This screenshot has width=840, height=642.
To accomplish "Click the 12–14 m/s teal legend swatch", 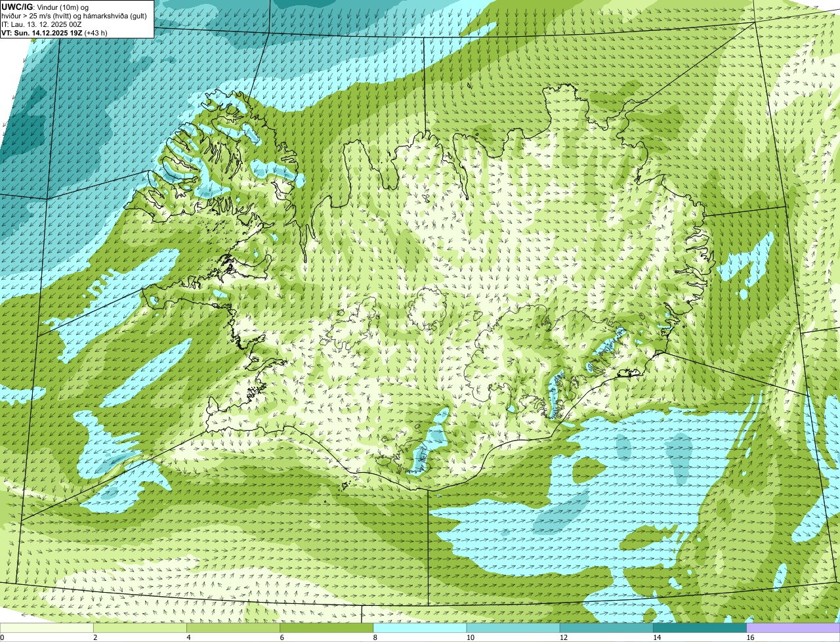I will (606, 628).
